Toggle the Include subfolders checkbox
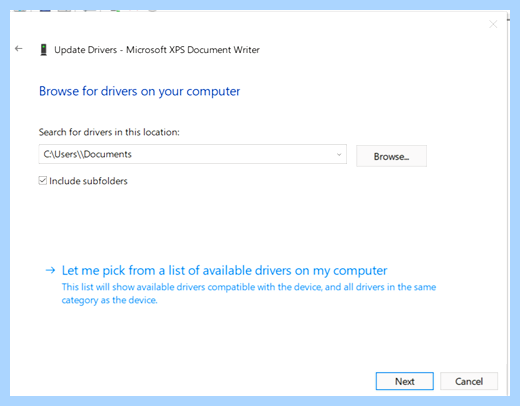The width and height of the screenshot is (520, 406). point(43,181)
